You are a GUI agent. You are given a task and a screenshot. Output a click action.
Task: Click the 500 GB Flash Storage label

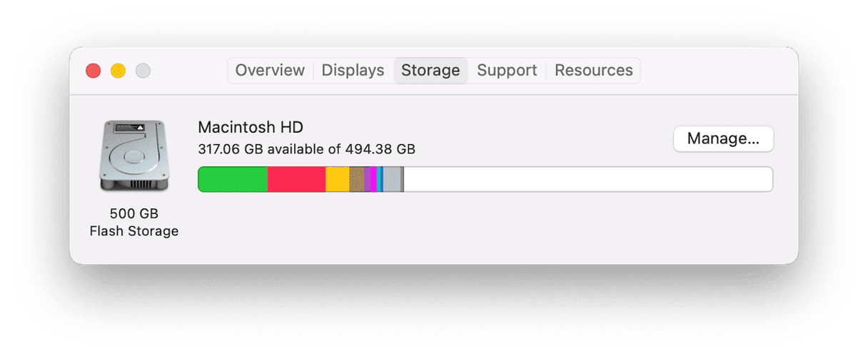133,223
